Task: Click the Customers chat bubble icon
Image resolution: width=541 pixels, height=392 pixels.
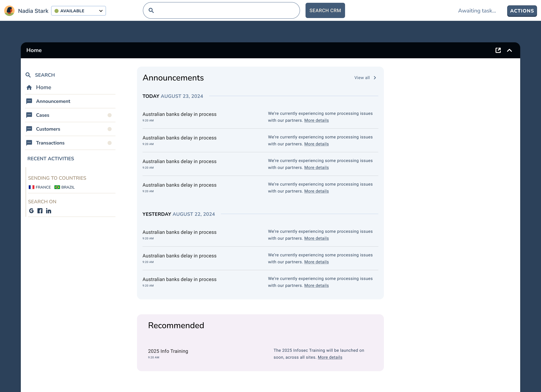Action: (x=29, y=129)
